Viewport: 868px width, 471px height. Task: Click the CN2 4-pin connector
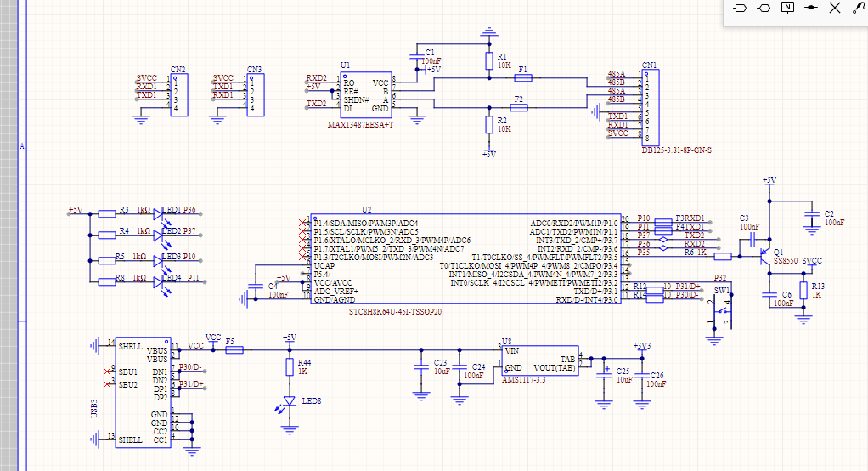178,95
